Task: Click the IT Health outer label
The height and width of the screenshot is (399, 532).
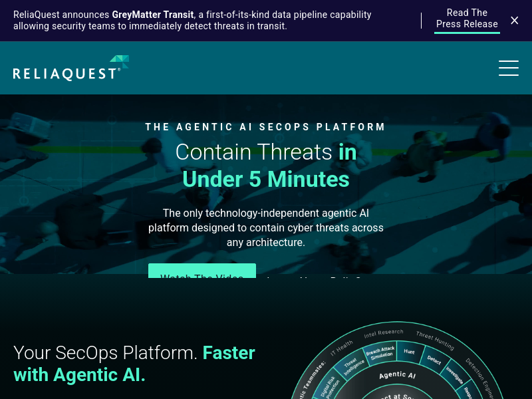Action: [342, 346]
